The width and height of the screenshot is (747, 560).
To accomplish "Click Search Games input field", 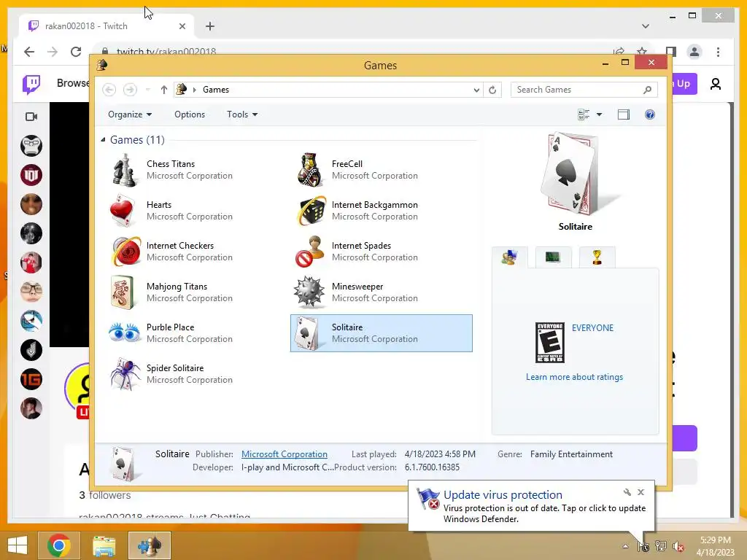I will (578, 90).
